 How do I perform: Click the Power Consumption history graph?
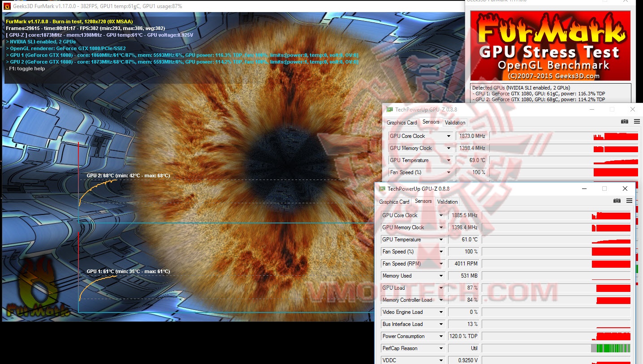tap(556, 336)
